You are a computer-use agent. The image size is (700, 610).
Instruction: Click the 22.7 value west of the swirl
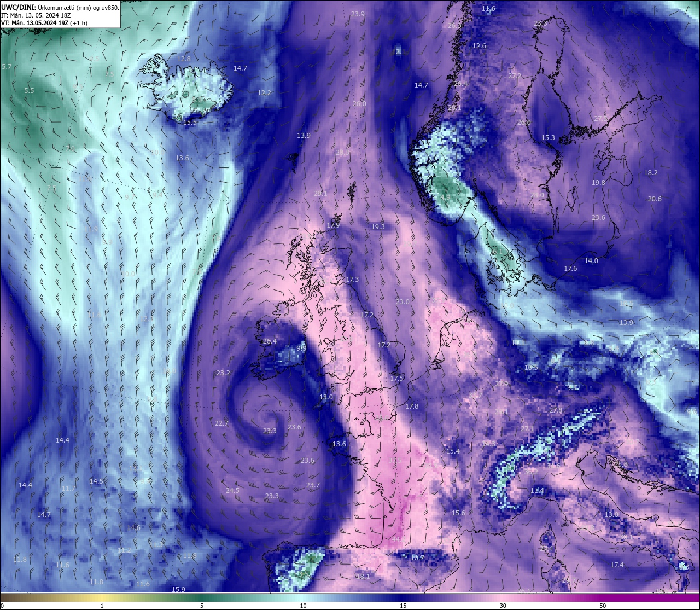point(221,423)
